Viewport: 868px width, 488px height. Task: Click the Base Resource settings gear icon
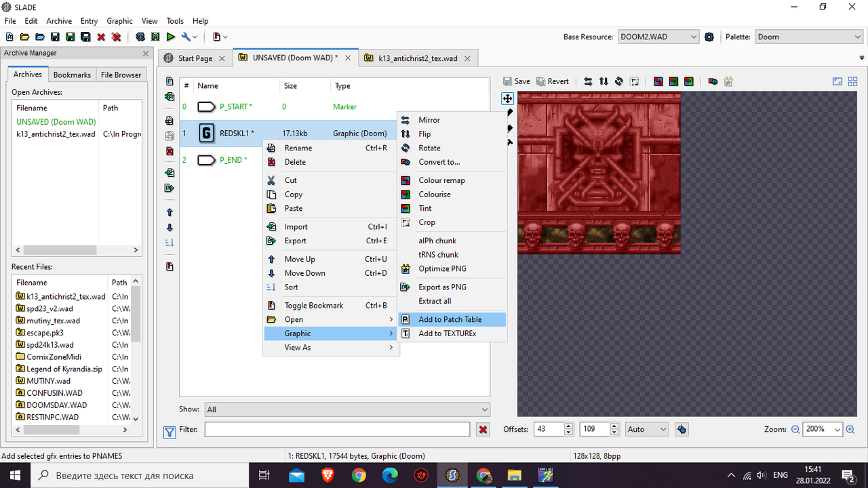pos(709,37)
